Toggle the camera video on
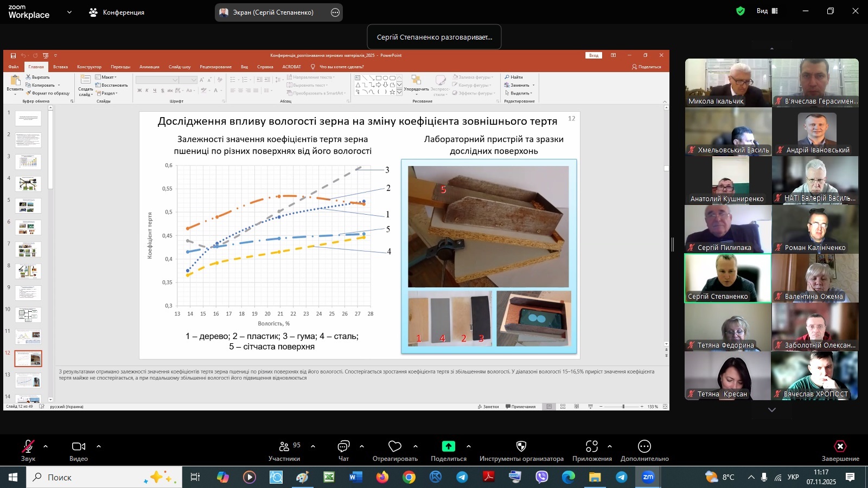Screen dimensions: 868x488 (79, 446)
